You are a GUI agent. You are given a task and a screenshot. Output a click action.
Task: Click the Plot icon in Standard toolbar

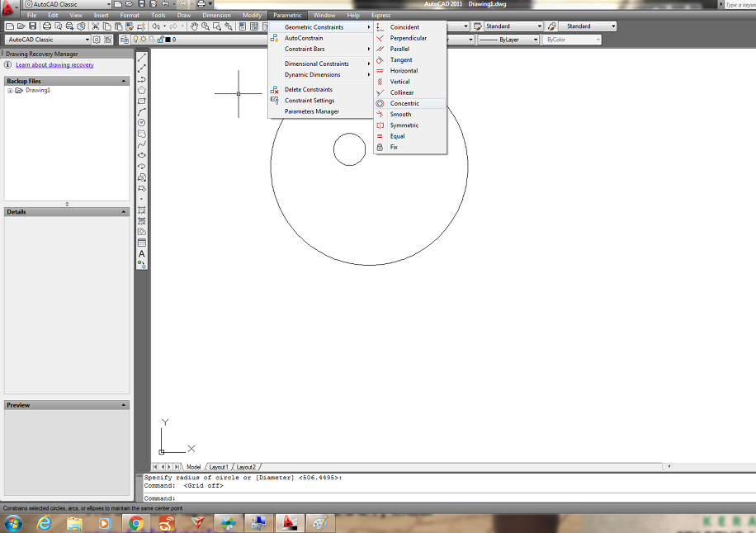pyautogui.click(x=47, y=26)
